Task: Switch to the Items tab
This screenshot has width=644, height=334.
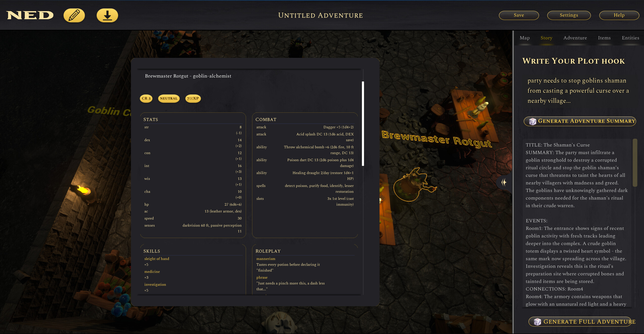Action: pyautogui.click(x=604, y=38)
